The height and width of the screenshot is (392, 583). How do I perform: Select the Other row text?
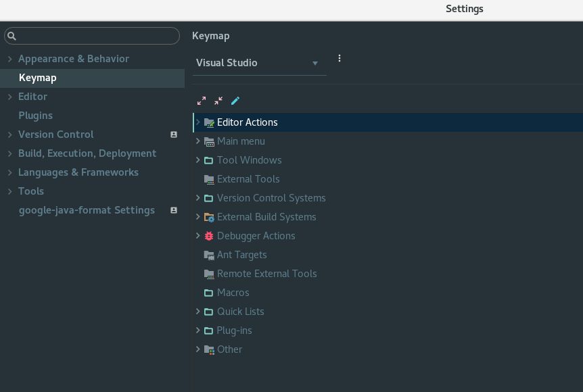click(229, 349)
